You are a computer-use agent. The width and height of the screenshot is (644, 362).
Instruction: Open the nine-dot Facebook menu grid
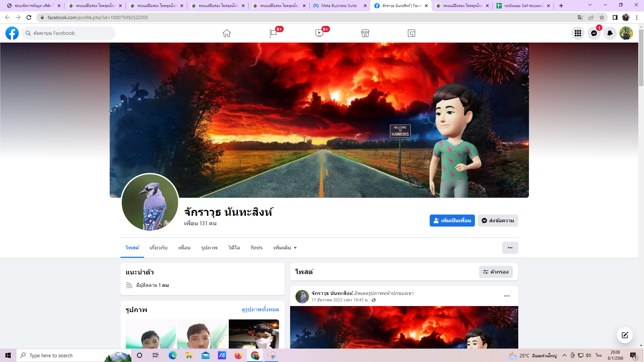coord(578,33)
